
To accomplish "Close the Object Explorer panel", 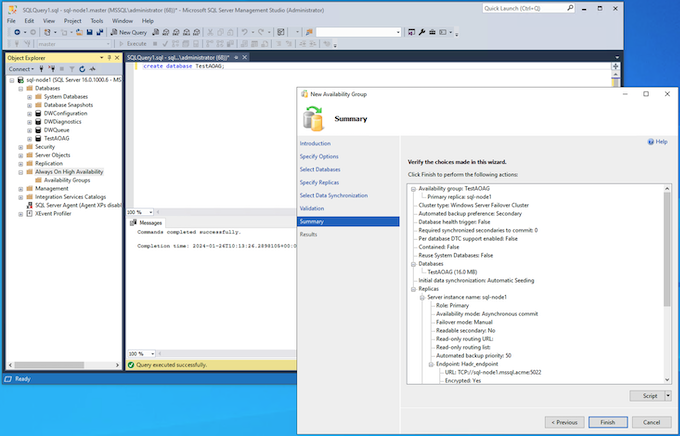I will 117,58.
